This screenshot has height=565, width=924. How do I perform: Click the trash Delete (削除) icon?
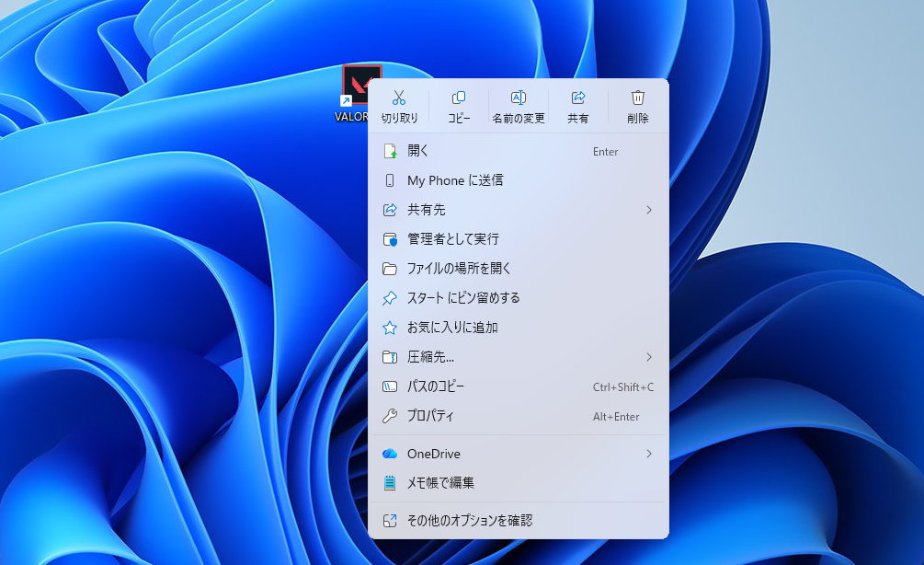pos(638,98)
